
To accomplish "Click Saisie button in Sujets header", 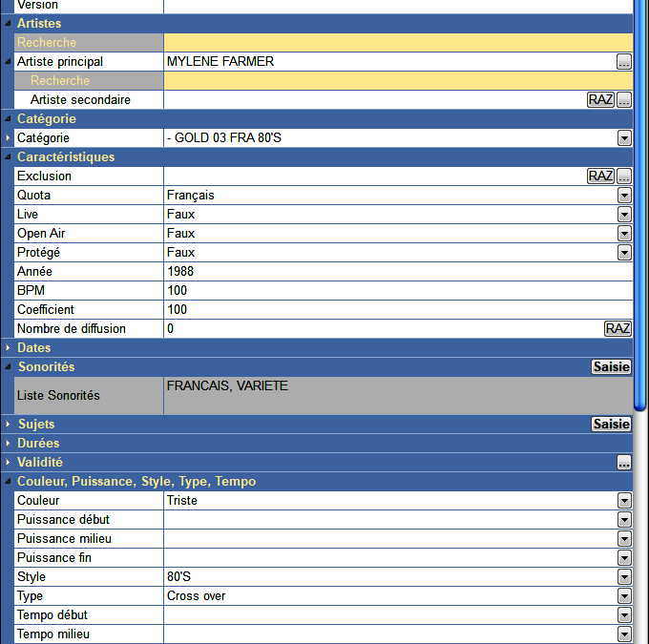I will [611, 425].
